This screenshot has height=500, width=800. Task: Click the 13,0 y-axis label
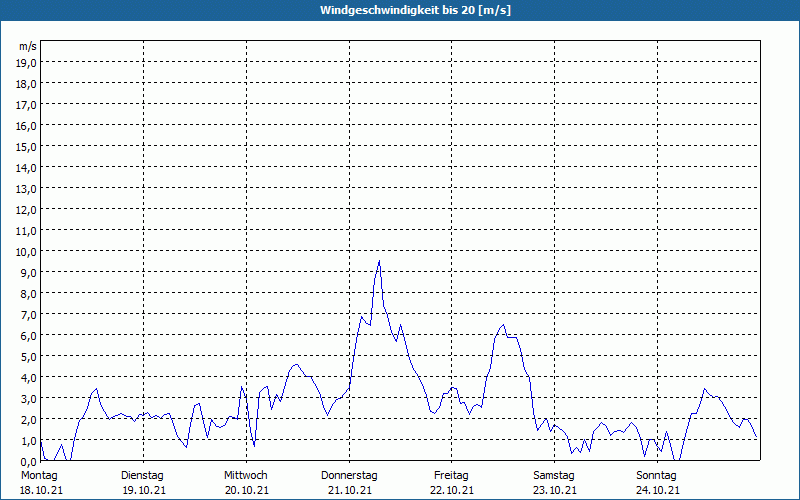pos(26,189)
